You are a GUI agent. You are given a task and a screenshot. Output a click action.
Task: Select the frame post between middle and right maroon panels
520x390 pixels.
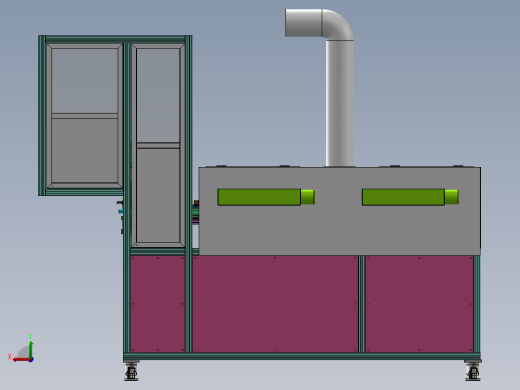362,304
